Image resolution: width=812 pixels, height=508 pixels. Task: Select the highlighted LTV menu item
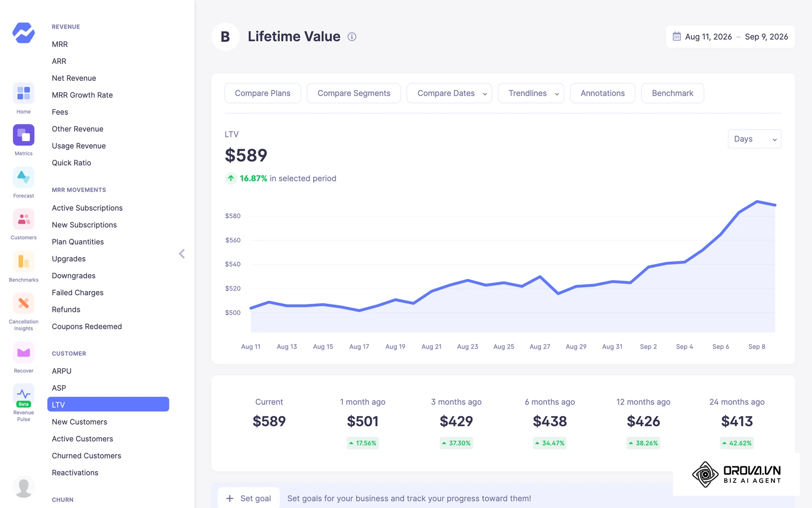(108, 404)
